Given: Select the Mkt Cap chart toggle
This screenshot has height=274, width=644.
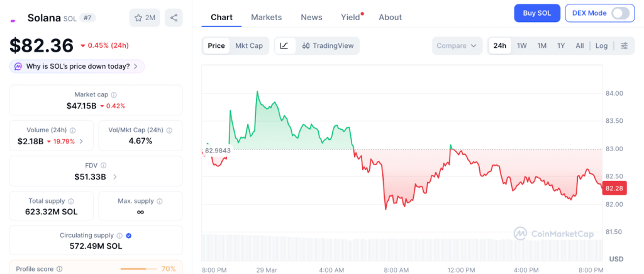Looking at the screenshot, I should click(x=249, y=45).
